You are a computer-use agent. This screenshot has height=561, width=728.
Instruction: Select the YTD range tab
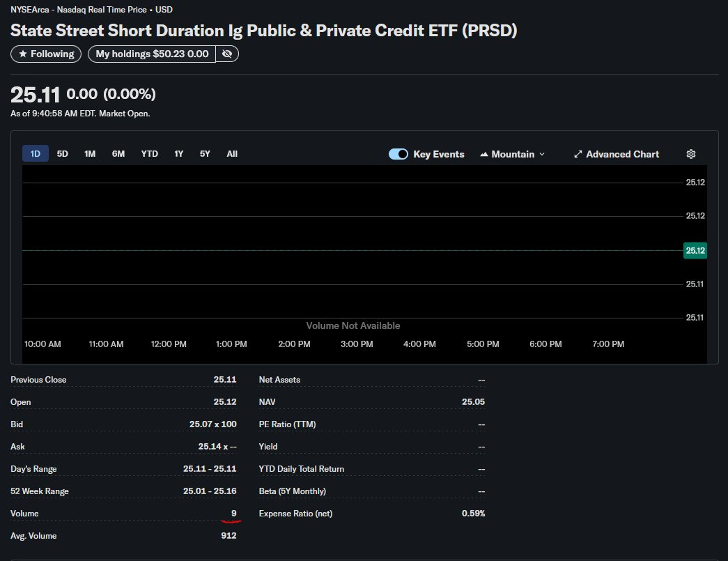click(x=150, y=154)
